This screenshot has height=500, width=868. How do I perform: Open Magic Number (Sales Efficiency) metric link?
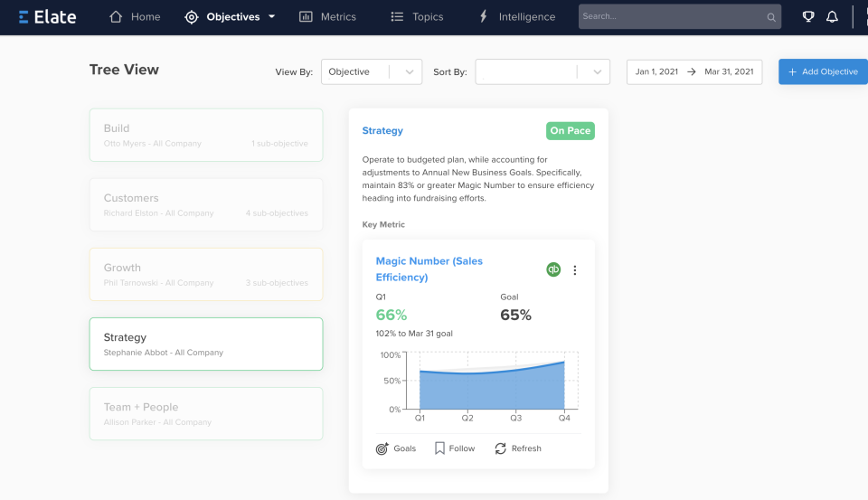tap(429, 269)
